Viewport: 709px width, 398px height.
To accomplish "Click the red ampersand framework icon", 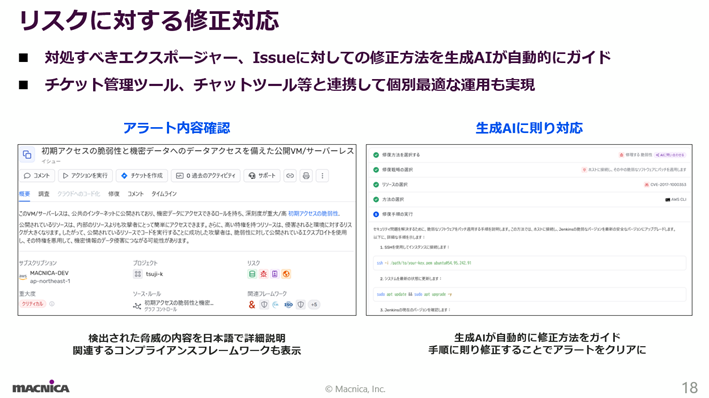I will [252, 304].
